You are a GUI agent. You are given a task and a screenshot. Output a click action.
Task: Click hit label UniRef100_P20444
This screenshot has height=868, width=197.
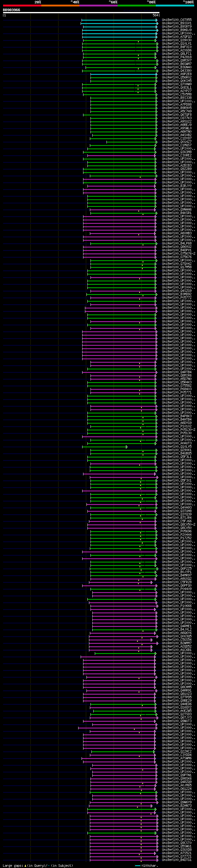tap(177, 535)
